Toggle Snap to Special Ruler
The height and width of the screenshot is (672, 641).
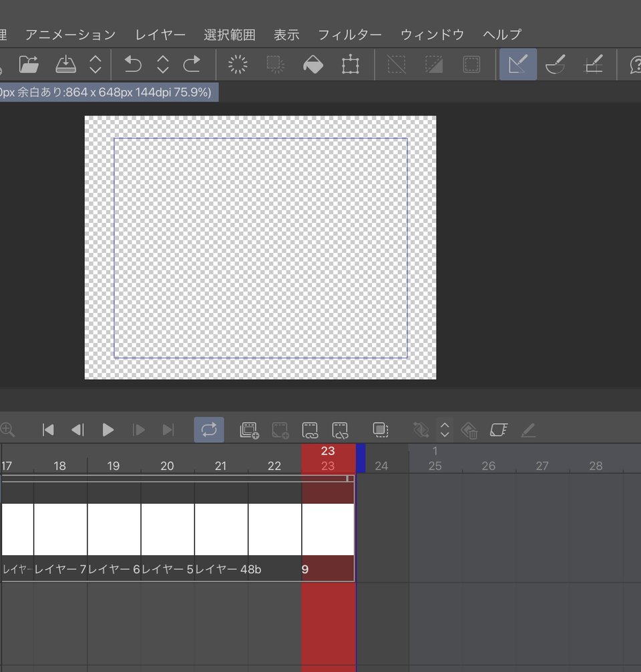(556, 65)
